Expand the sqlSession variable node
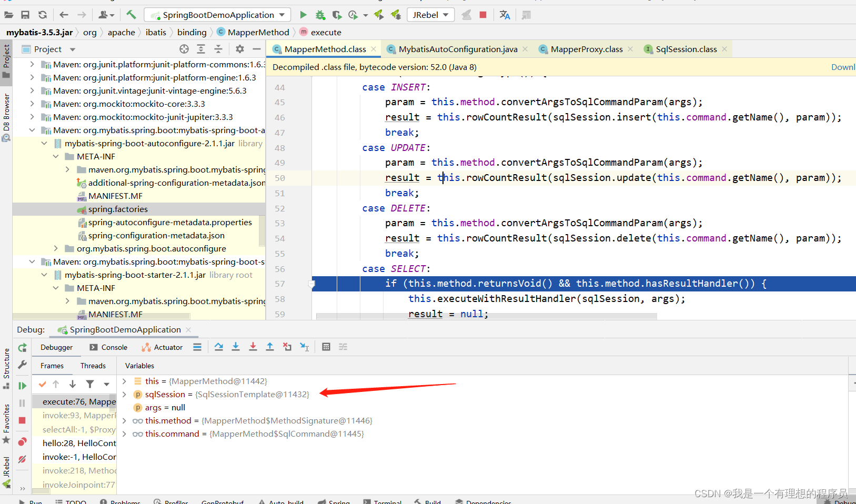Screen dimensions: 856x504 (x=124, y=394)
